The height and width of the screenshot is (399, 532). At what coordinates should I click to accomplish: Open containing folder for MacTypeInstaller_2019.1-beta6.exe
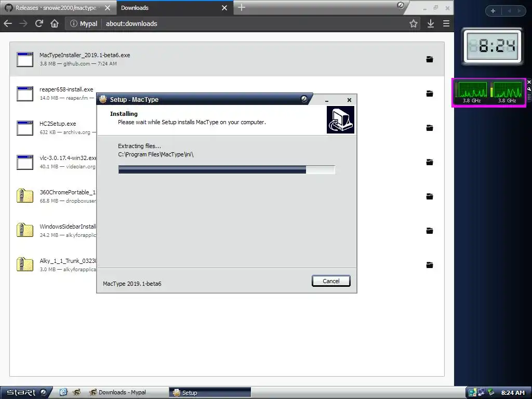pos(430,59)
